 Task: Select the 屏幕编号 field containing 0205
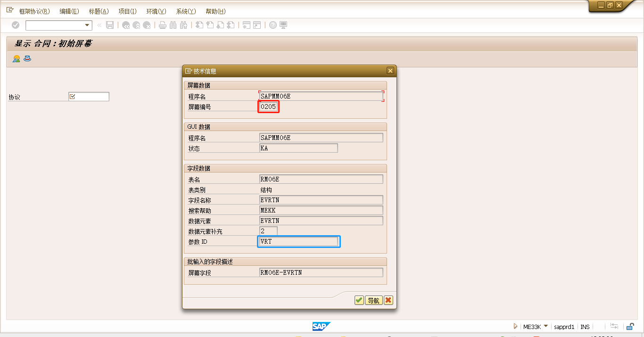(268, 107)
